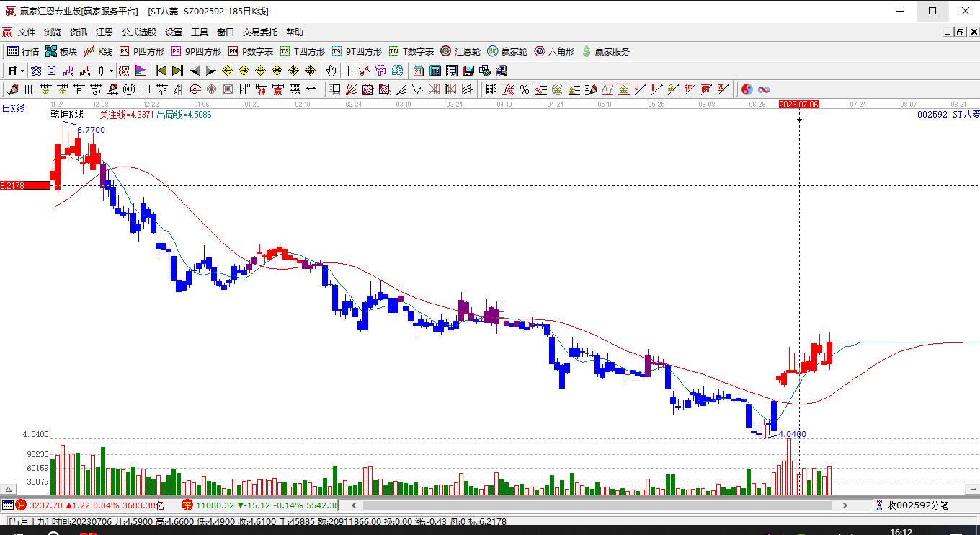Open the T数字表 tool
The width and height of the screenshot is (980, 535).
coord(411,51)
